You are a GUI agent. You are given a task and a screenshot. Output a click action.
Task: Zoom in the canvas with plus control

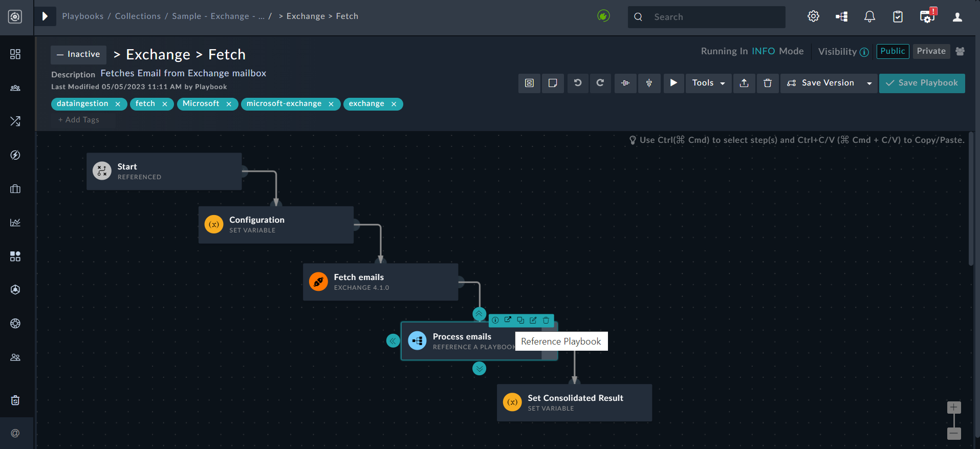(954, 408)
